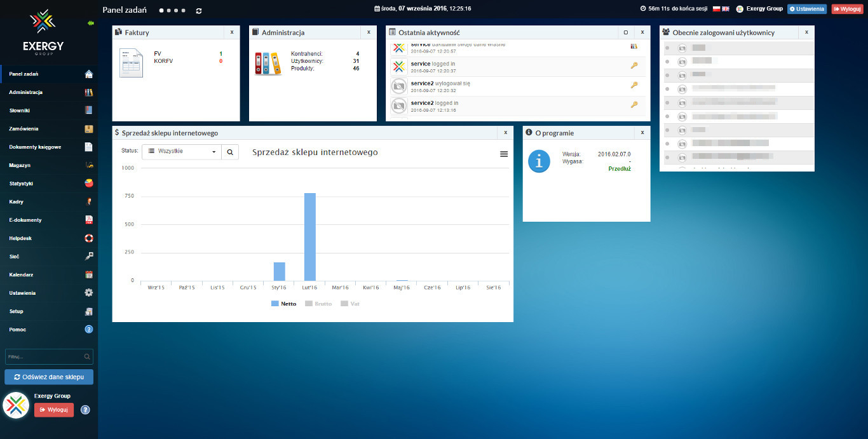Click the search button beside Status dropdown
Screen dimensions: 868x439
click(x=230, y=152)
